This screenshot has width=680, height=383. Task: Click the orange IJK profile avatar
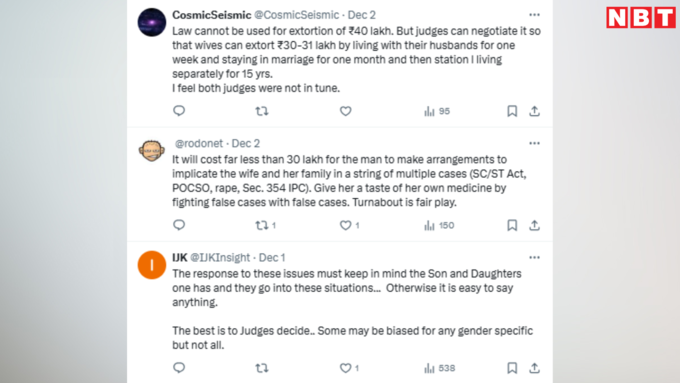[x=152, y=265]
